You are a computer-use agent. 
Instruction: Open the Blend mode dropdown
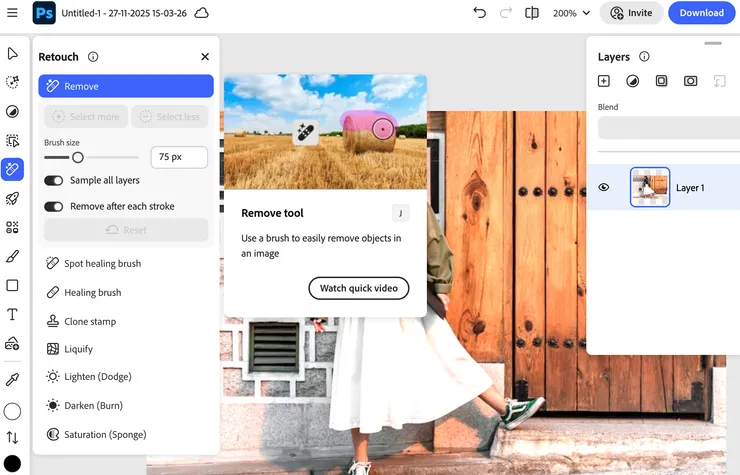[x=668, y=127]
